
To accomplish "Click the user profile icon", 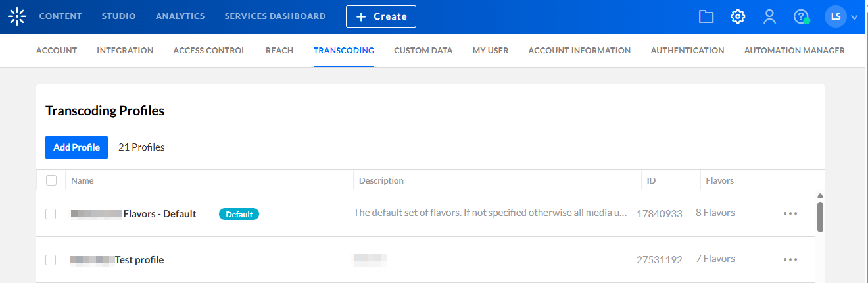I will (x=769, y=16).
